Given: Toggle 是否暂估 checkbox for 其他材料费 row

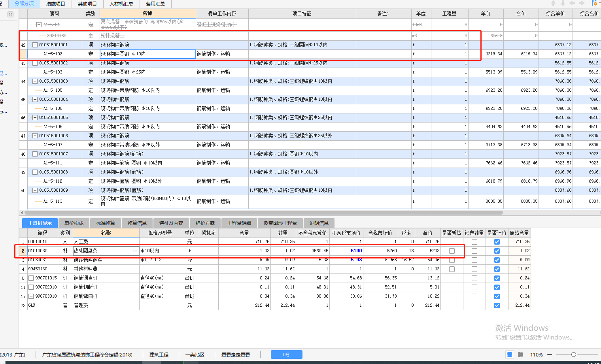Looking at the screenshot, I should pyautogui.click(x=452, y=269).
